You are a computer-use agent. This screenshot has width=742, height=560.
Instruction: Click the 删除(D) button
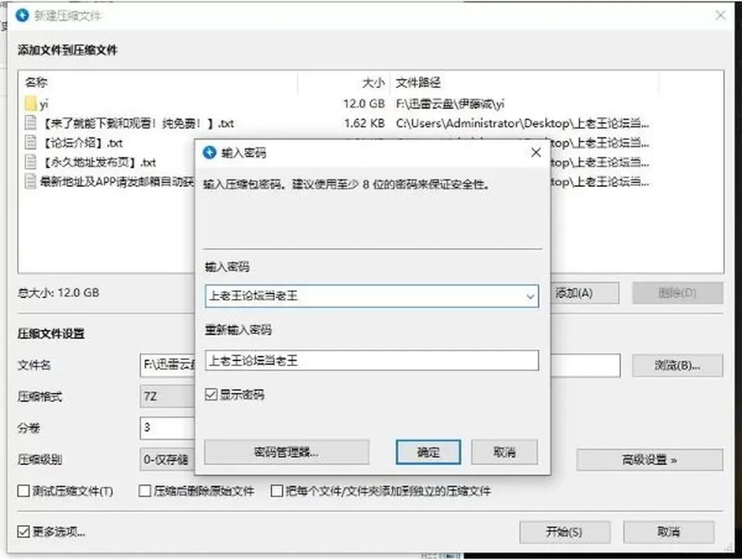[678, 294]
